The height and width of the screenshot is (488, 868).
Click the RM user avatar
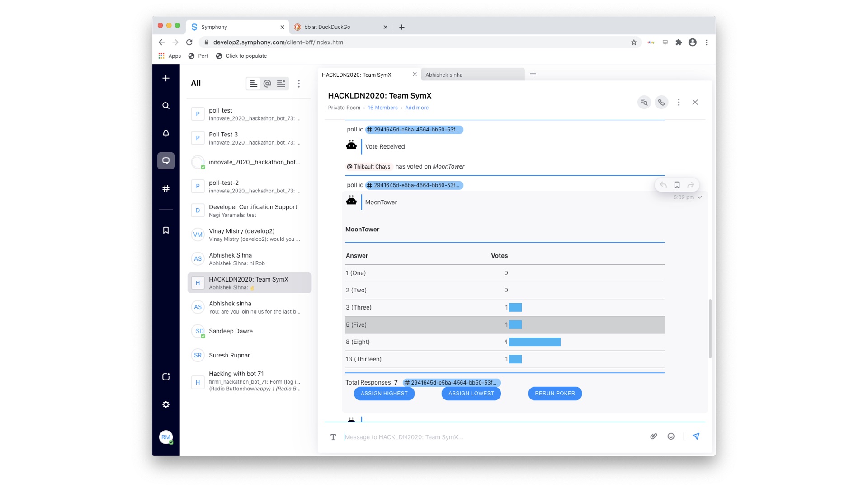[x=166, y=437]
